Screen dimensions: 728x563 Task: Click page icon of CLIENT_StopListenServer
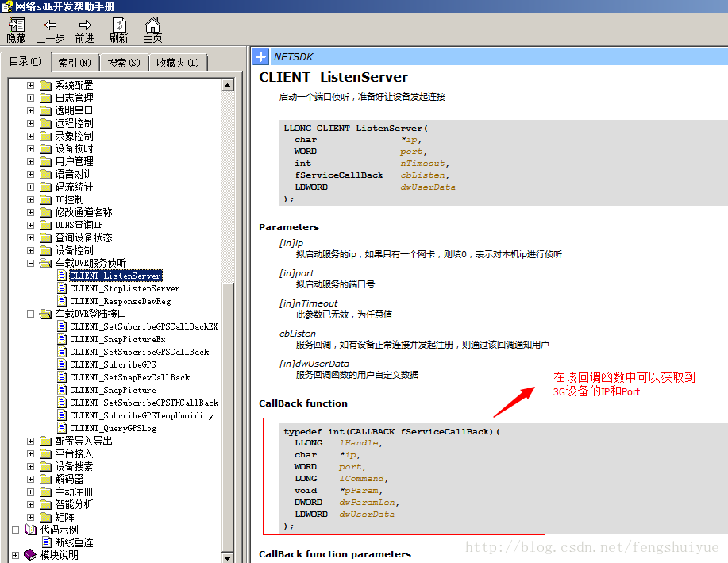point(62,288)
